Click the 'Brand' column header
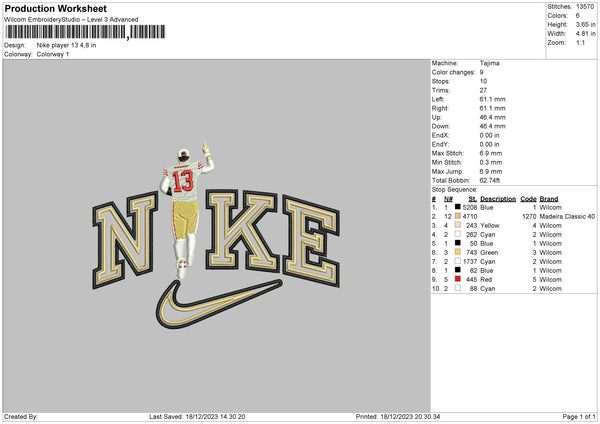 click(549, 199)
